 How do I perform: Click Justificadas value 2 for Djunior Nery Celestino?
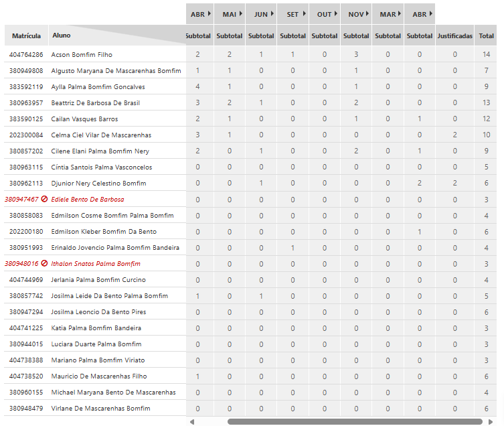(455, 184)
